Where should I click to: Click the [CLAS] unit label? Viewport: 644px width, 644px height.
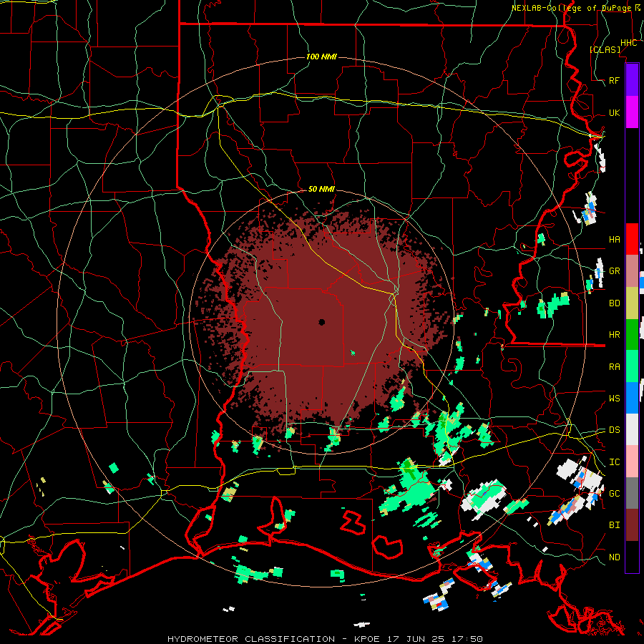605,49
